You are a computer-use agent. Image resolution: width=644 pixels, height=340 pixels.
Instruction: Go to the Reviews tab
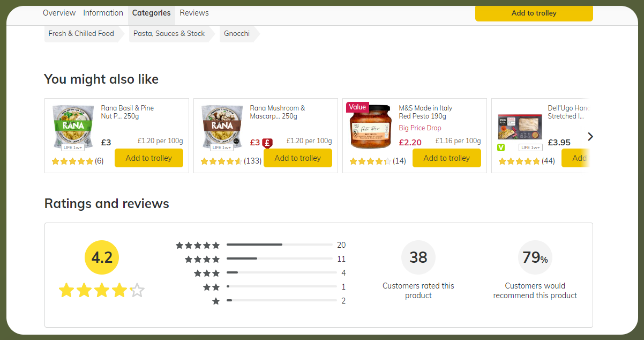[x=194, y=13]
